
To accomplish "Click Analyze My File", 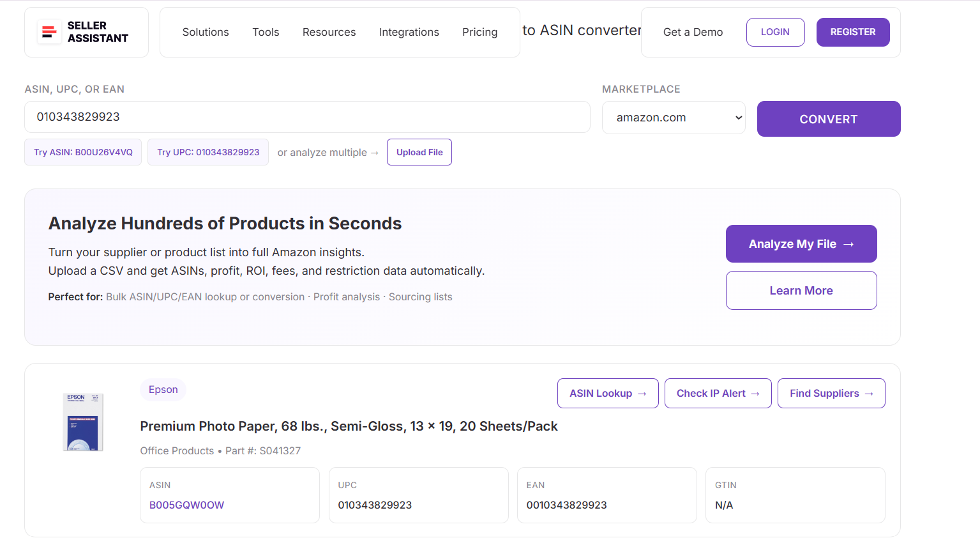I will pos(801,243).
